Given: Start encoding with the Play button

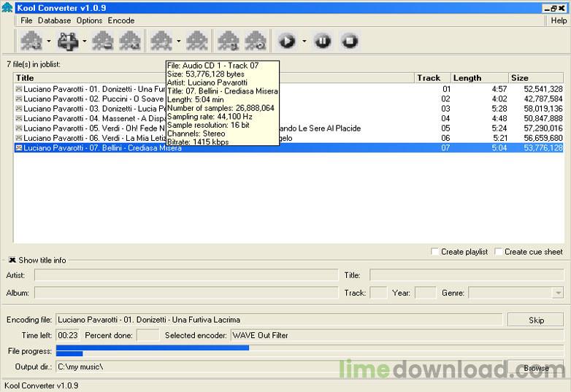Looking at the screenshot, I should point(287,41).
